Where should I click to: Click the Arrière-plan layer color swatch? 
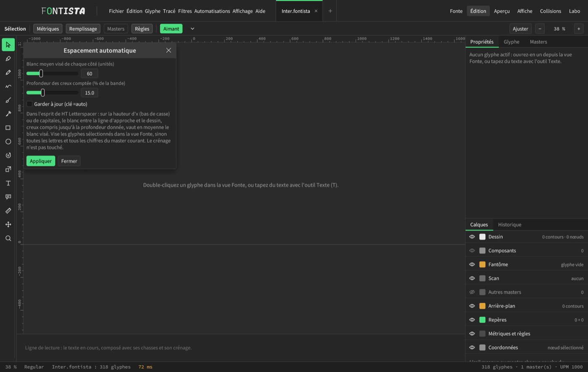(482, 306)
